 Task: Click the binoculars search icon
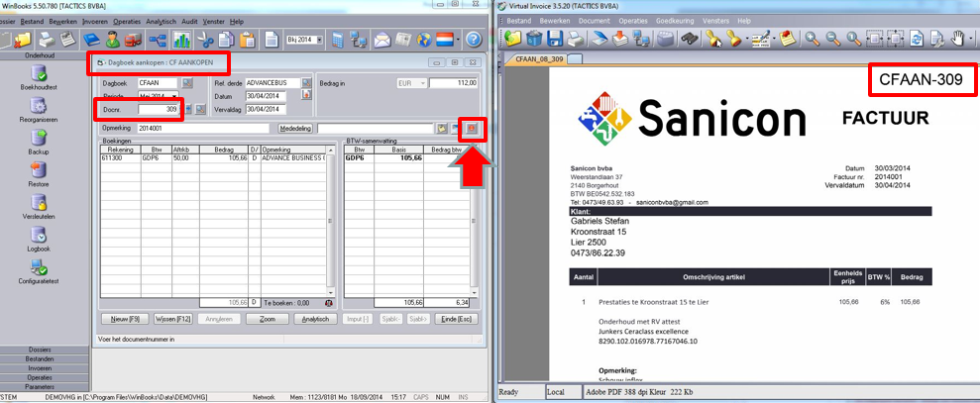(689, 39)
